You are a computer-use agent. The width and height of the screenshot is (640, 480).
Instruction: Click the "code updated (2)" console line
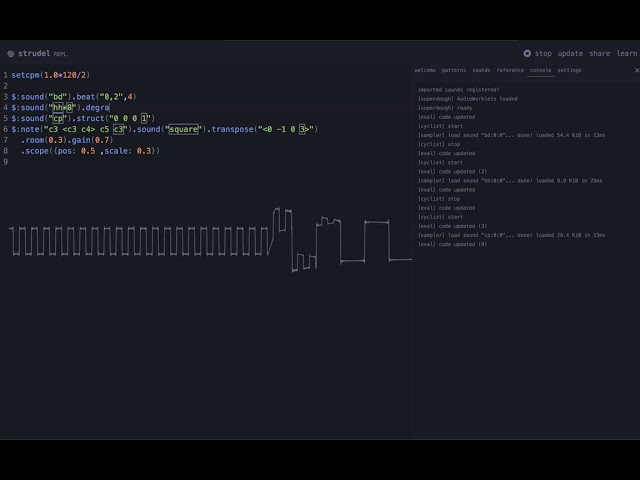(x=452, y=171)
